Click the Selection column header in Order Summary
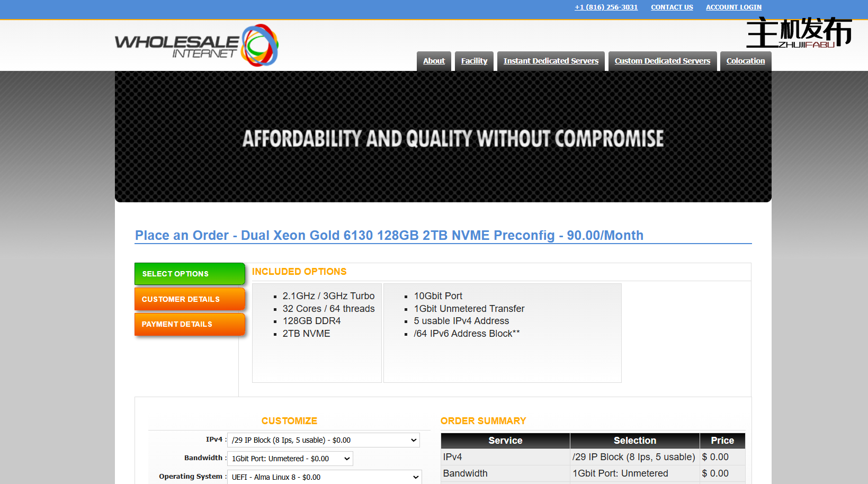This screenshot has width=868, height=484. [x=634, y=441]
